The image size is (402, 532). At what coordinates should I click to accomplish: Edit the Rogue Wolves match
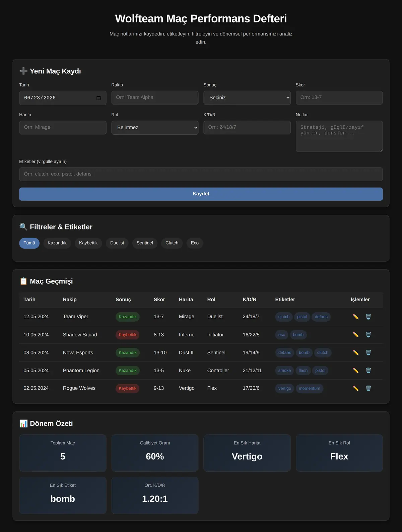coord(356,388)
